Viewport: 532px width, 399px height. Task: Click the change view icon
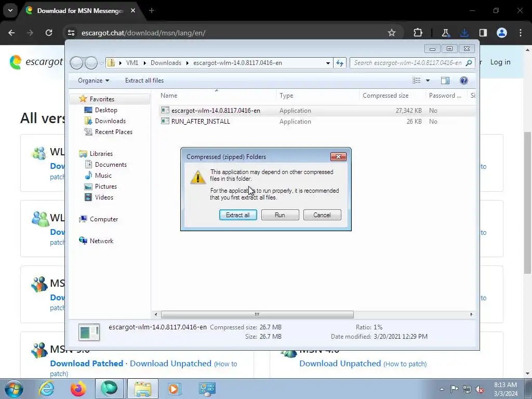416,81
